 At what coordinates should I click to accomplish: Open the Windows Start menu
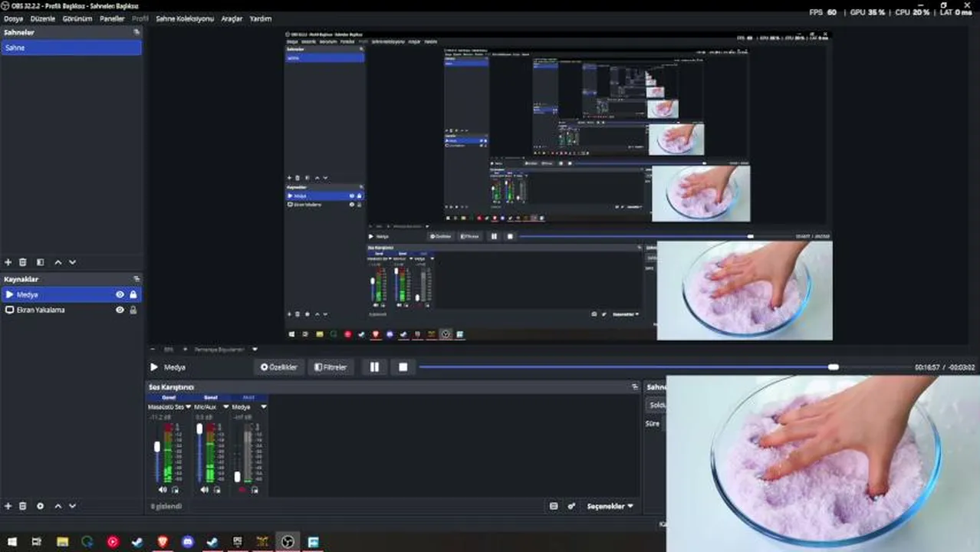click(12, 542)
